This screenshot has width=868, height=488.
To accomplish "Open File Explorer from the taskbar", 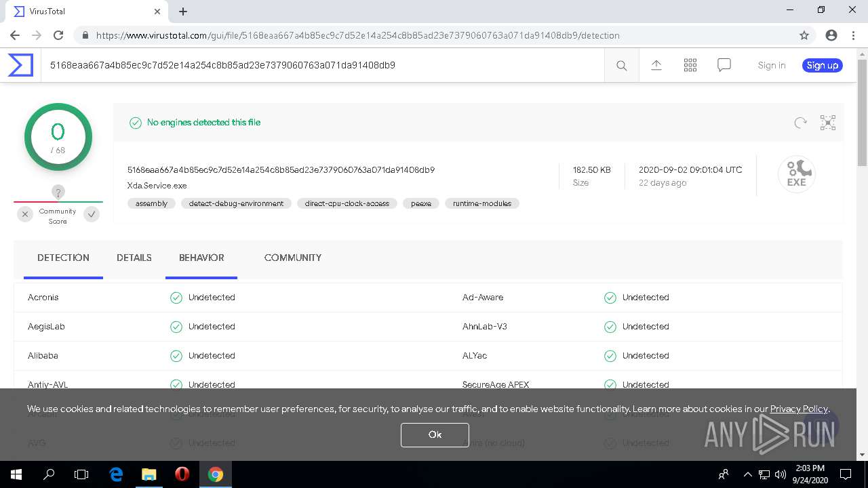I will pyautogui.click(x=149, y=474).
